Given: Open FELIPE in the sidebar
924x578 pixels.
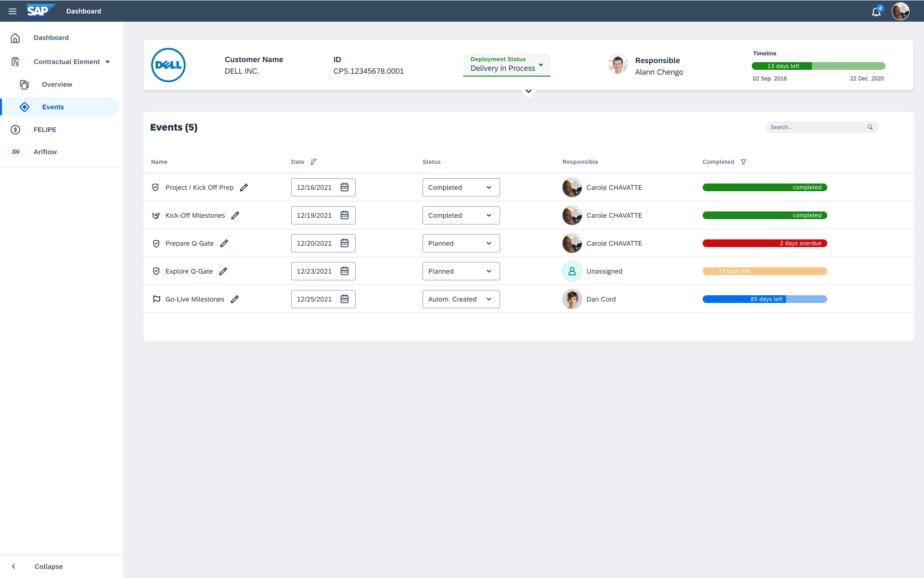Looking at the screenshot, I should (x=45, y=130).
